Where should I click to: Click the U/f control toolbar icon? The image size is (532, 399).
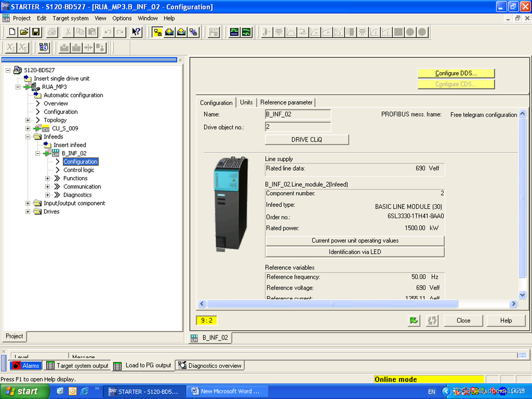(338, 32)
